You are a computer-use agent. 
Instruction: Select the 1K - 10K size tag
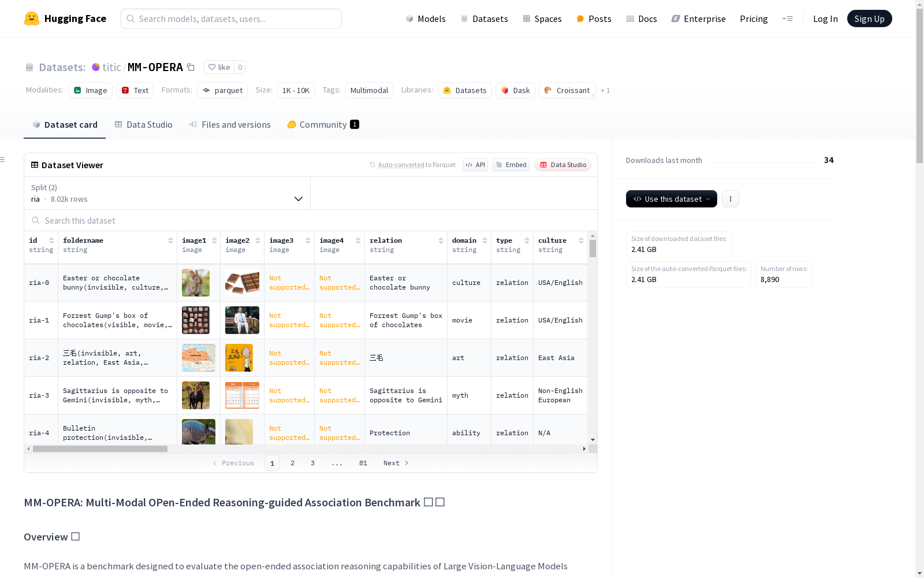296,90
